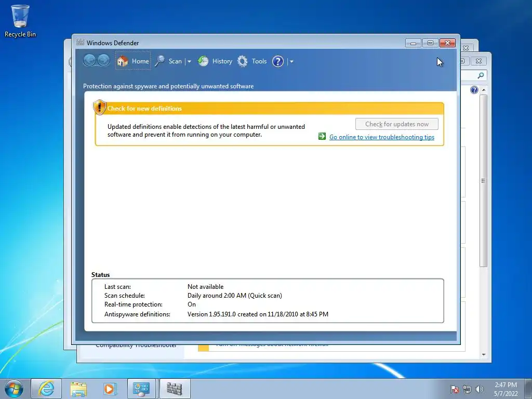This screenshot has height=399, width=532.
Task: Click the Show desktop button
Action: tap(528, 389)
